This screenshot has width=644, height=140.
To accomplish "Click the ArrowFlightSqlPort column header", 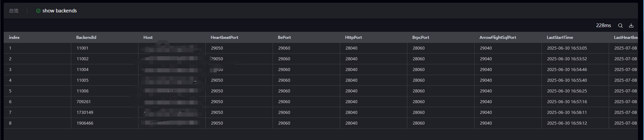I will coord(497,38).
